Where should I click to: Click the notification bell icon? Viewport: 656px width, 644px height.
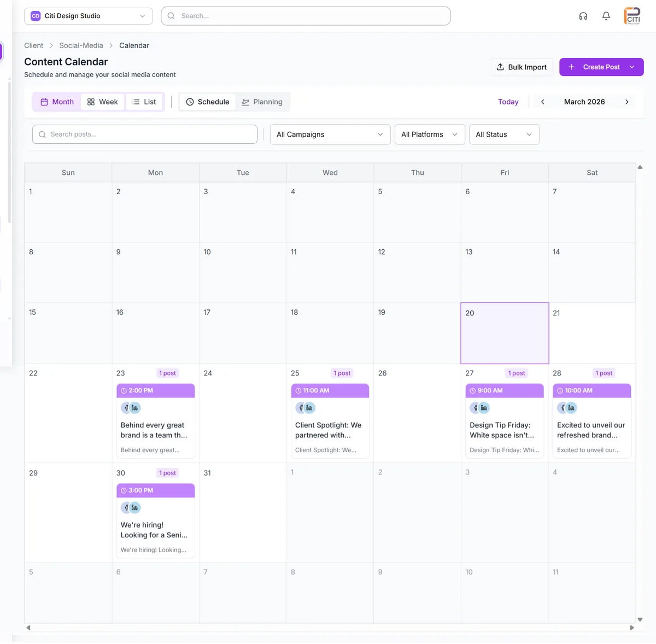tap(606, 16)
